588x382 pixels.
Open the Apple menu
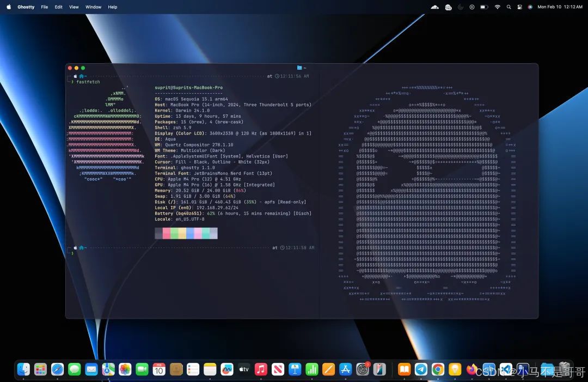click(9, 7)
